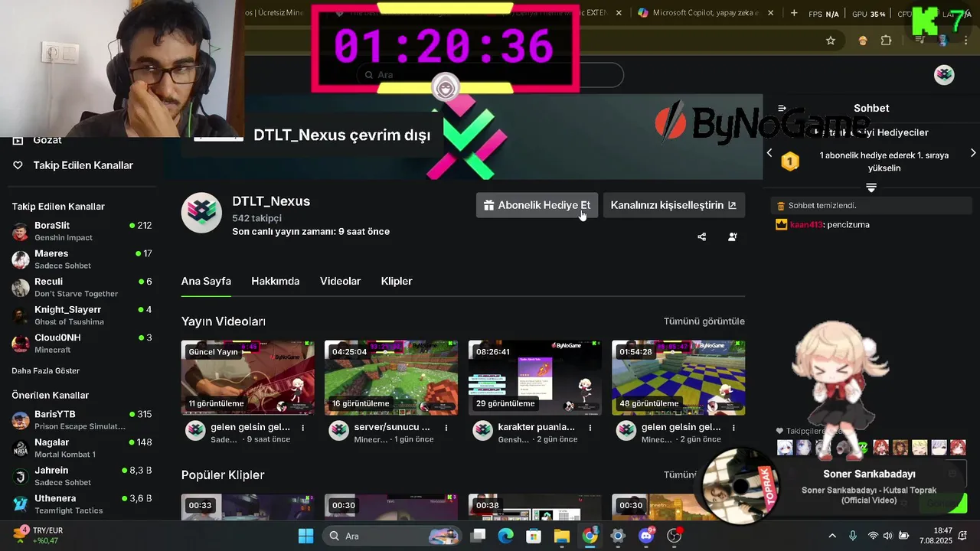Open Microsoft Edge from the taskbar
980x551 pixels.
(505, 536)
